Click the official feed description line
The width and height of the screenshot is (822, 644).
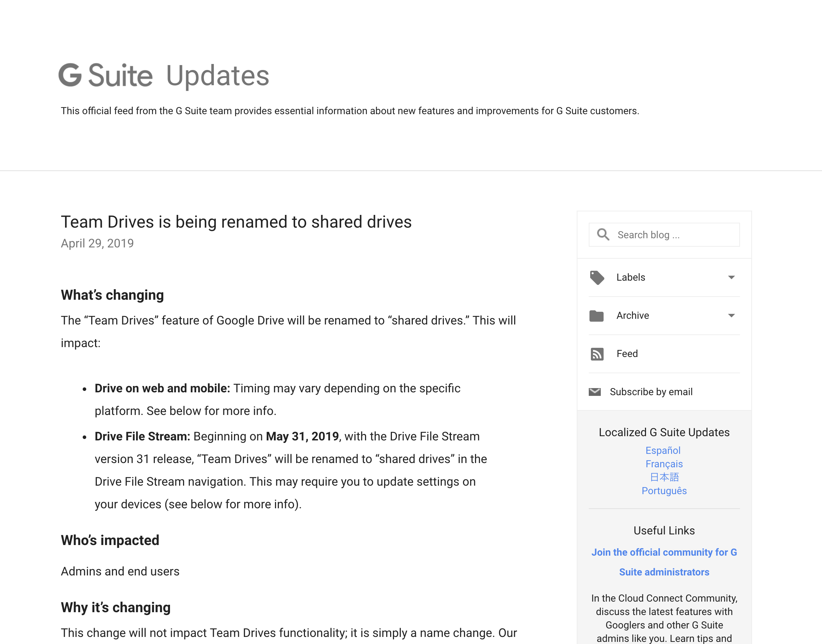pyautogui.click(x=350, y=111)
